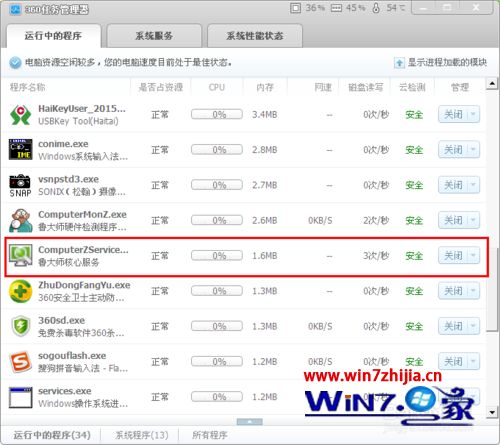
Task: Sort by the 是否占资源 column header
Action: click(x=161, y=87)
